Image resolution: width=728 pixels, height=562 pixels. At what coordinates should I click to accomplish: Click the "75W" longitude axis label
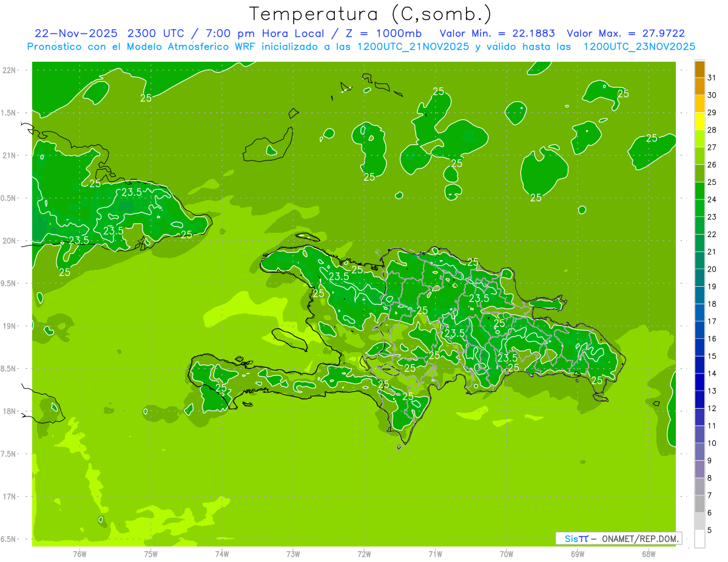click(x=151, y=554)
